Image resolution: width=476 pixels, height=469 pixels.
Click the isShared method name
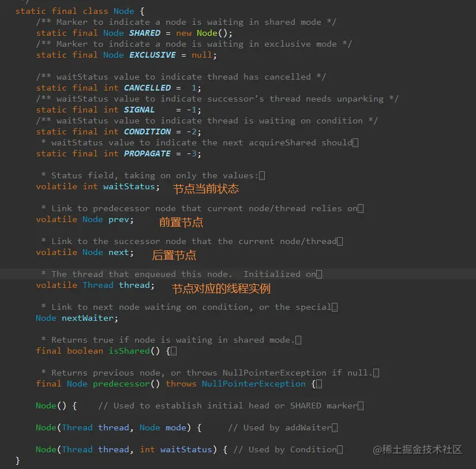point(129,351)
